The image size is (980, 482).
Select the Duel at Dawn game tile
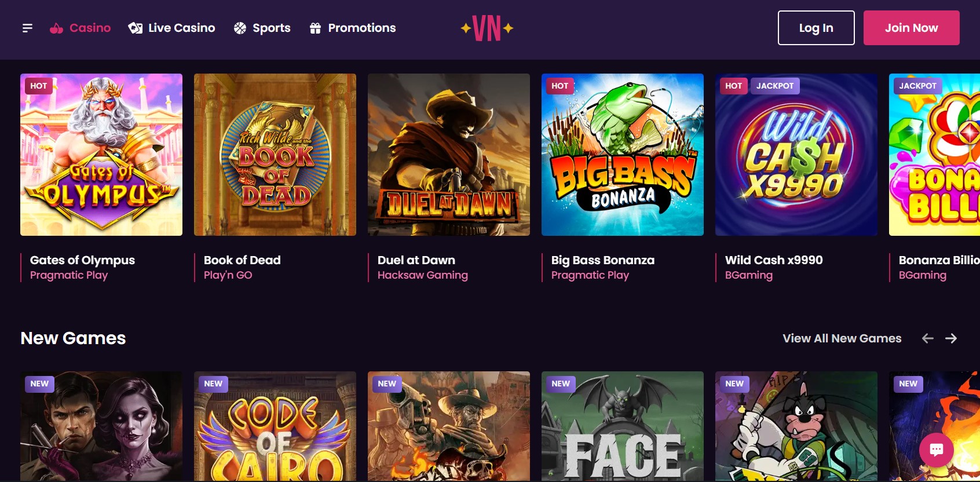tap(449, 155)
